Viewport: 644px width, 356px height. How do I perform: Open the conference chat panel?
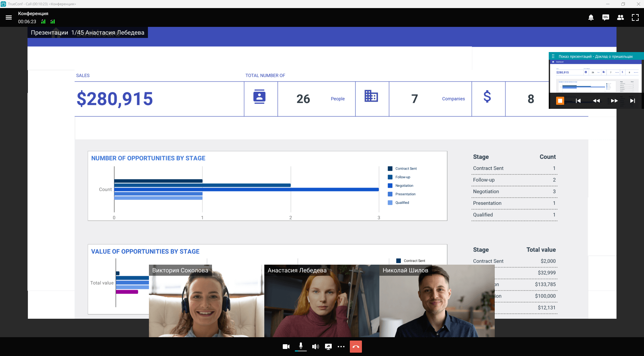click(606, 17)
